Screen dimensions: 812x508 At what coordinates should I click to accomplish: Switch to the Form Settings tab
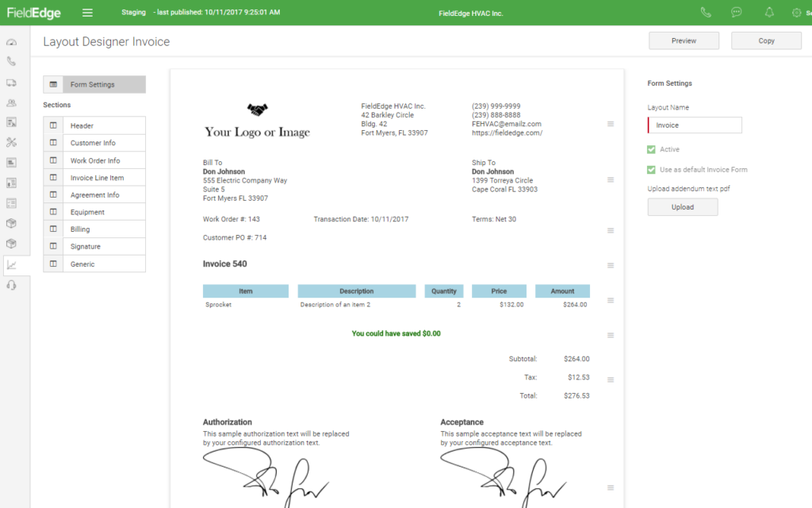[x=94, y=84]
